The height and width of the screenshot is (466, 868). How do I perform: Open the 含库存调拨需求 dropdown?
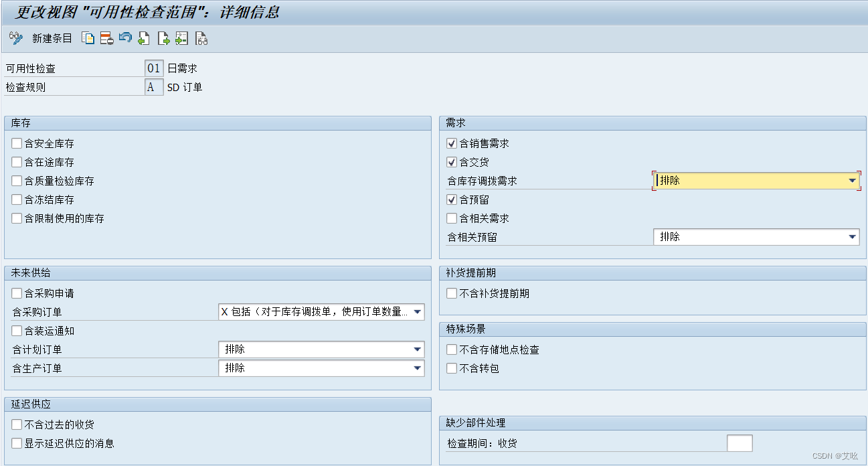pyautogui.click(x=852, y=180)
